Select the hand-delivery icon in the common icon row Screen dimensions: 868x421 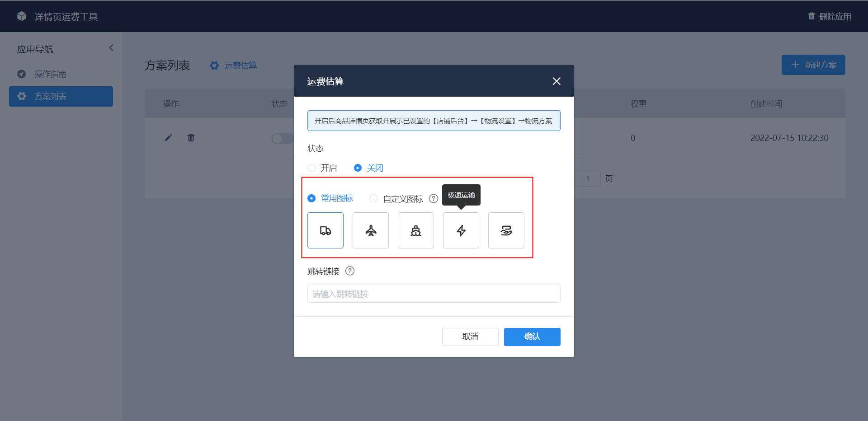click(x=506, y=230)
